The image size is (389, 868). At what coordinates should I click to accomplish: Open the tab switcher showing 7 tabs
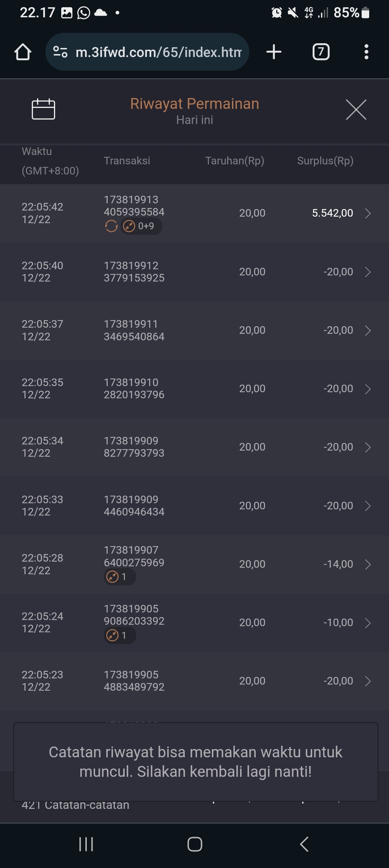pos(321,52)
